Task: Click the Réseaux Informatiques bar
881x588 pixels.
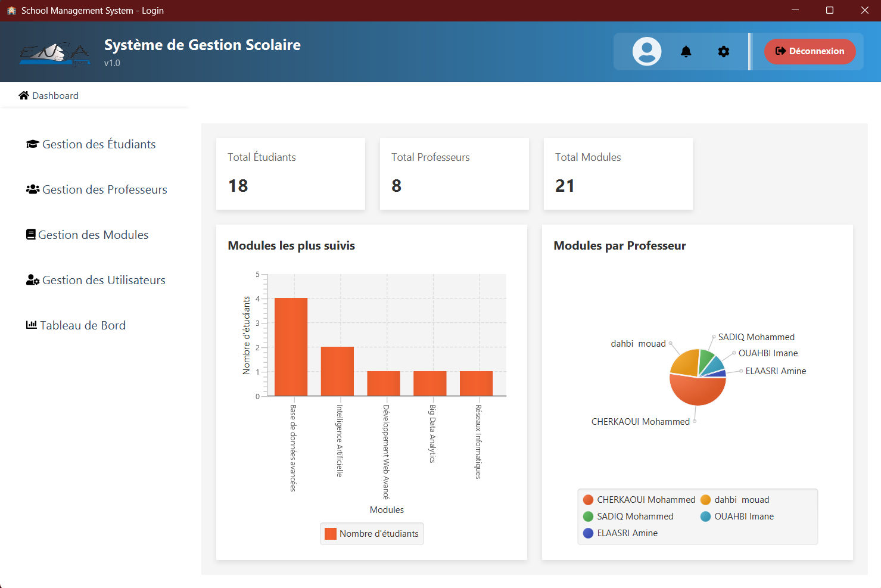Action: [x=477, y=384]
